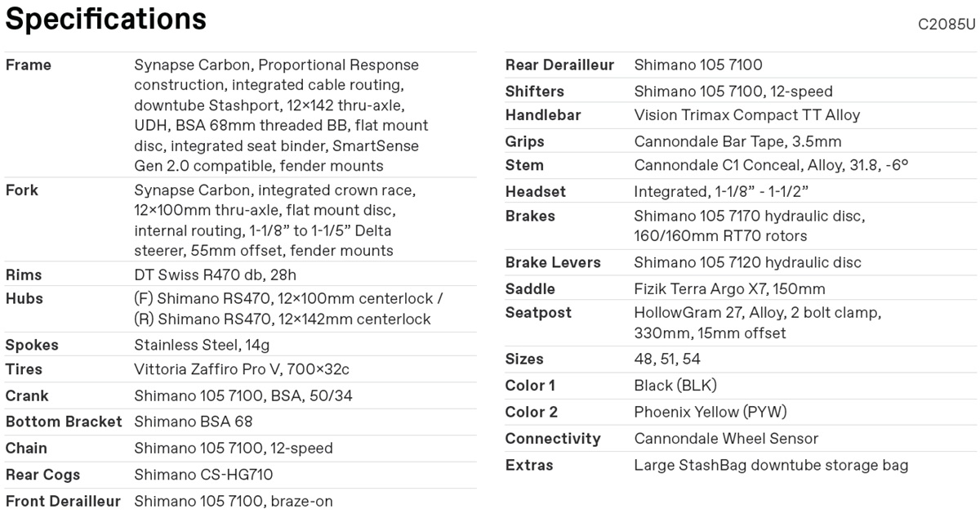Select the Vision Trimax Compact TT Alloy text

coord(746,115)
